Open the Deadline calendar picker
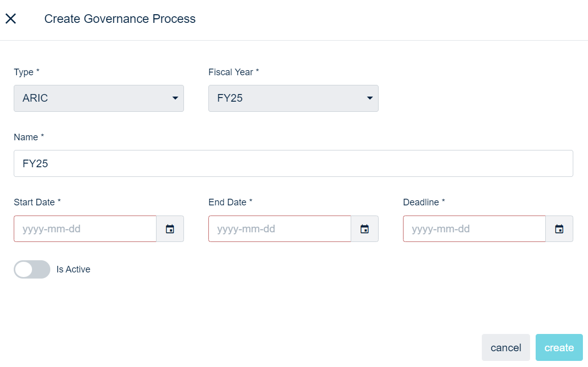588x367 pixels. (559, 229)
